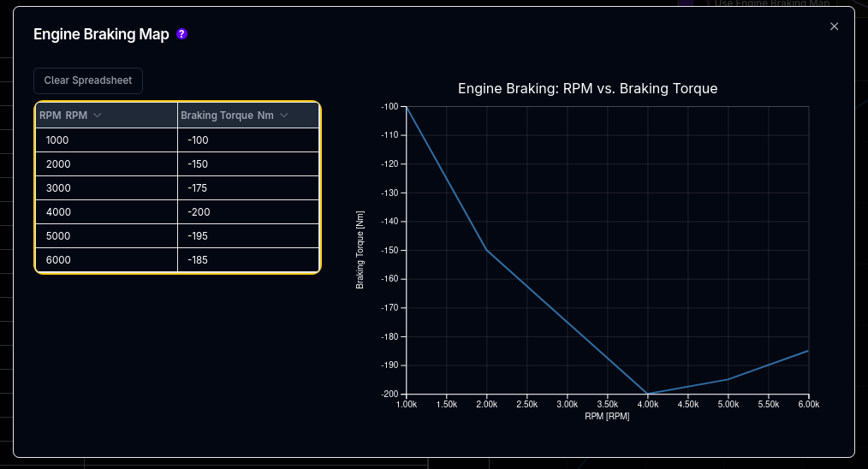Open the Braking Torque unit dropdown
Screen dimensions: 868x469
[284, 116]
